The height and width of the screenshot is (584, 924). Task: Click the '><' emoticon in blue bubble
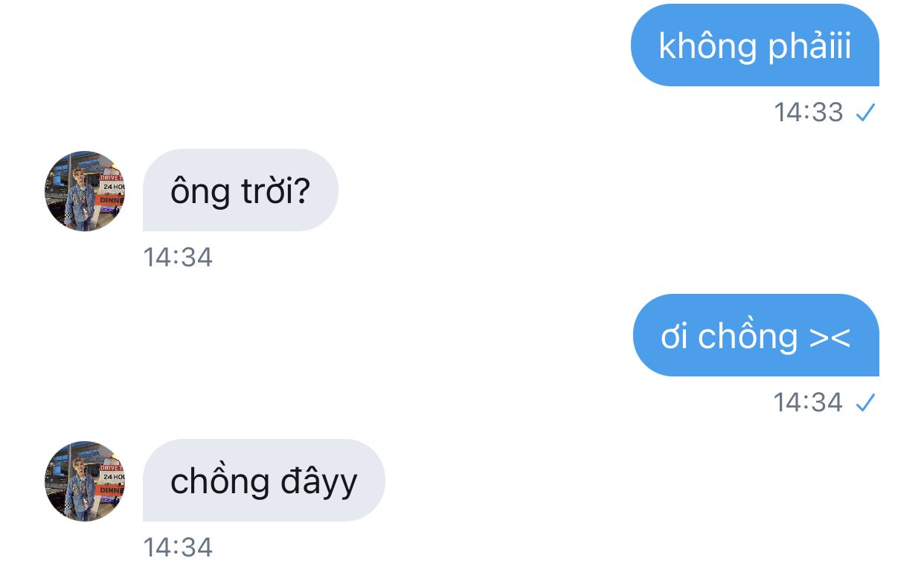pyautogui.click(x=830, y=338)
